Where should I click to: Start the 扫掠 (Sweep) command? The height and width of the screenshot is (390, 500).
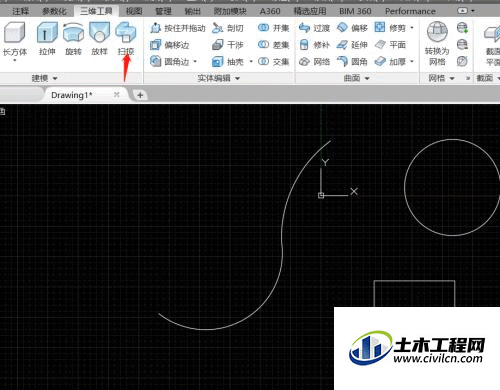pyautogui.click(x=126, y=38)
